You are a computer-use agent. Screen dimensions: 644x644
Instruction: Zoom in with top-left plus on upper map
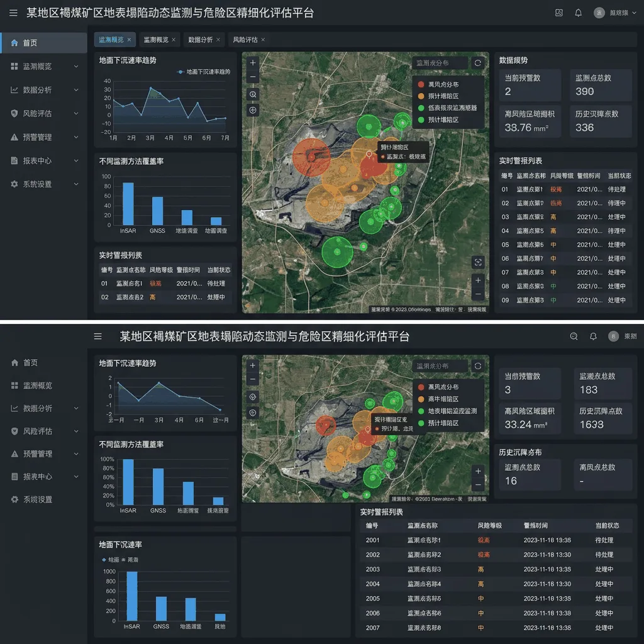coord(253,62)
